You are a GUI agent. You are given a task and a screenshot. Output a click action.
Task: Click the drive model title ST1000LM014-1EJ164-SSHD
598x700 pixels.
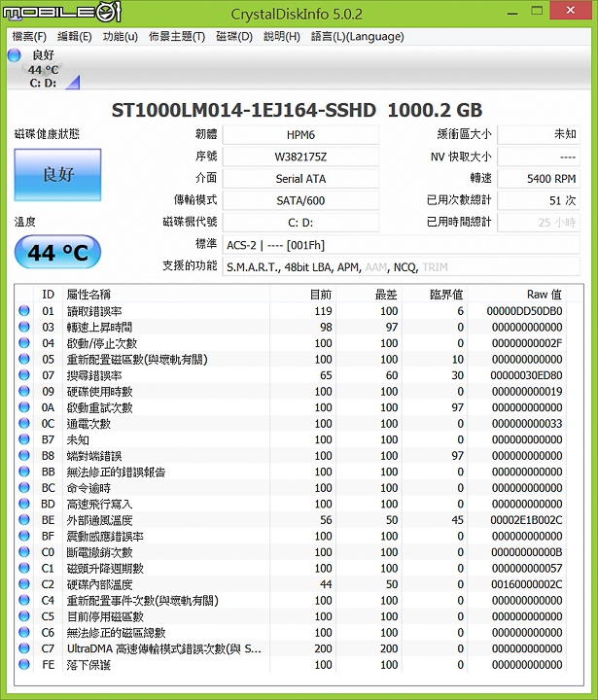point(244,110)
